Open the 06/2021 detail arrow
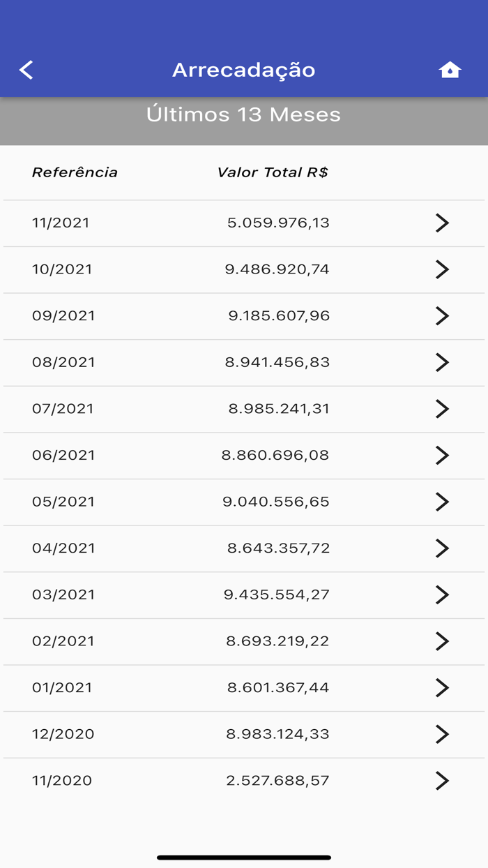 coord(442,455)
